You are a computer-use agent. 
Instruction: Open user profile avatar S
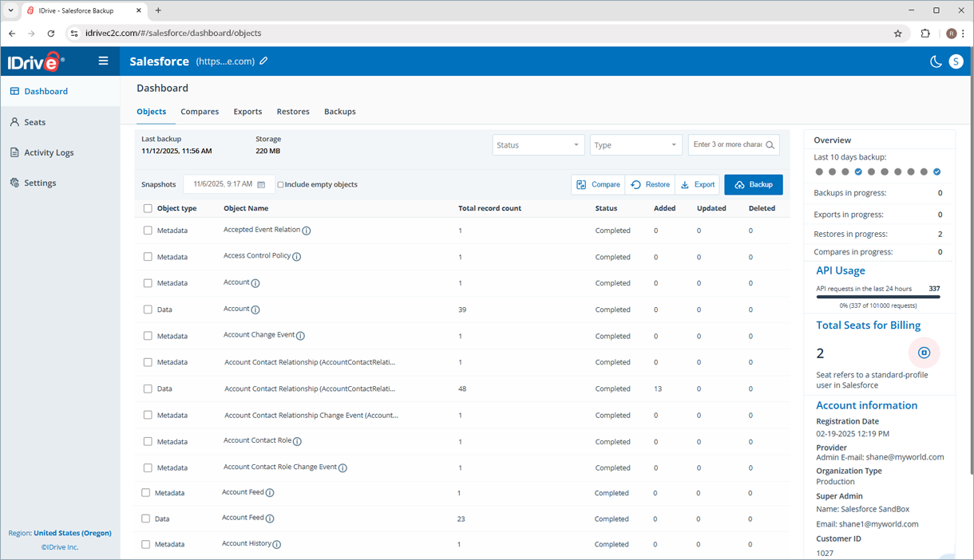click(x=956, y=61)
